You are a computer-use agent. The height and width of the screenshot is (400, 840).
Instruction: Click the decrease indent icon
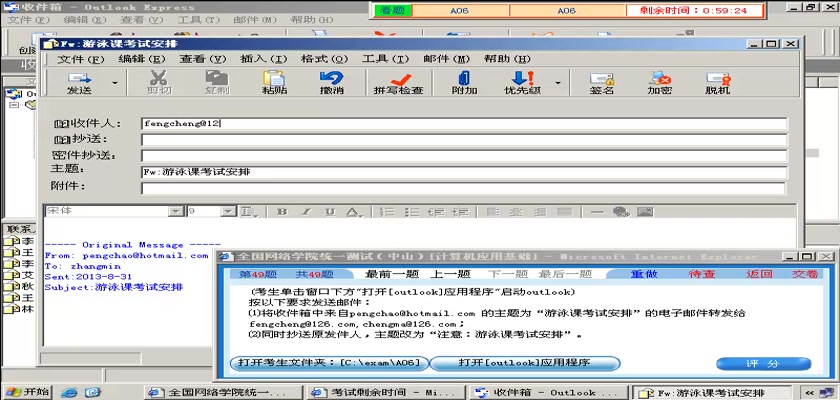[x=436, y=212]
